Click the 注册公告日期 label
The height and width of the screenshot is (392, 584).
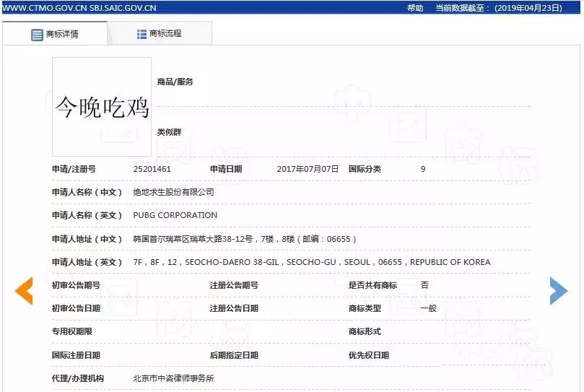pos(234,308)
